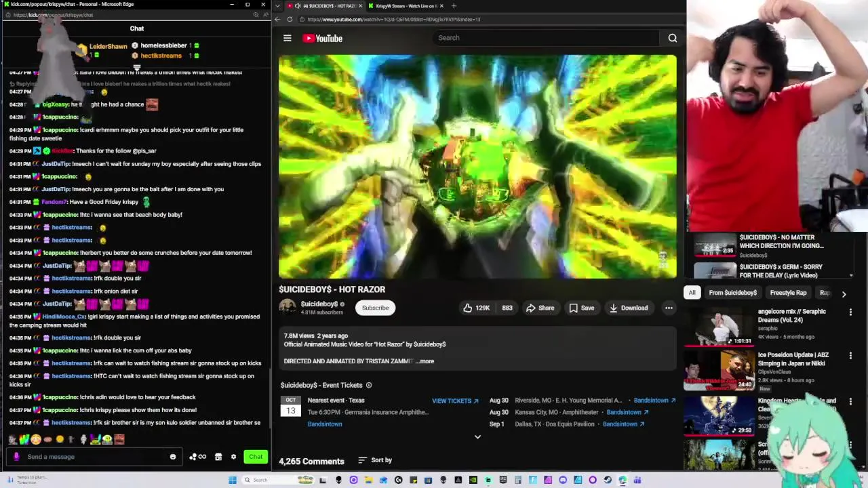Save the video to a playlist
The width and height of the screenshot is (868, 488).
[582, 308]
